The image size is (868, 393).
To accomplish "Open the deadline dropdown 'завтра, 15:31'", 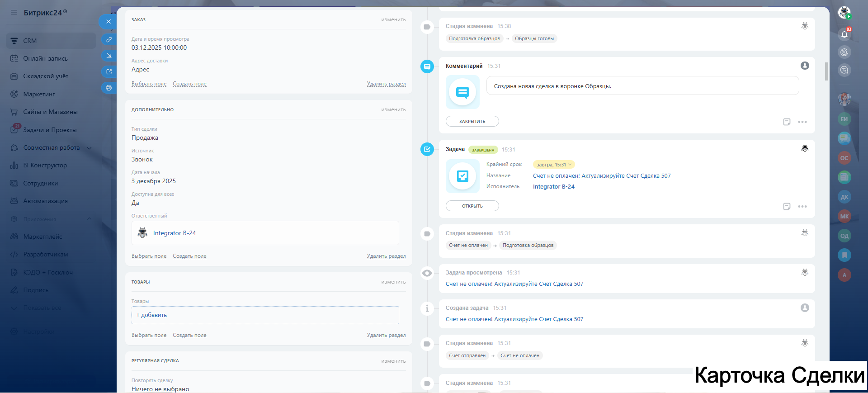I will pyautogui.click(x=554, y=165).
